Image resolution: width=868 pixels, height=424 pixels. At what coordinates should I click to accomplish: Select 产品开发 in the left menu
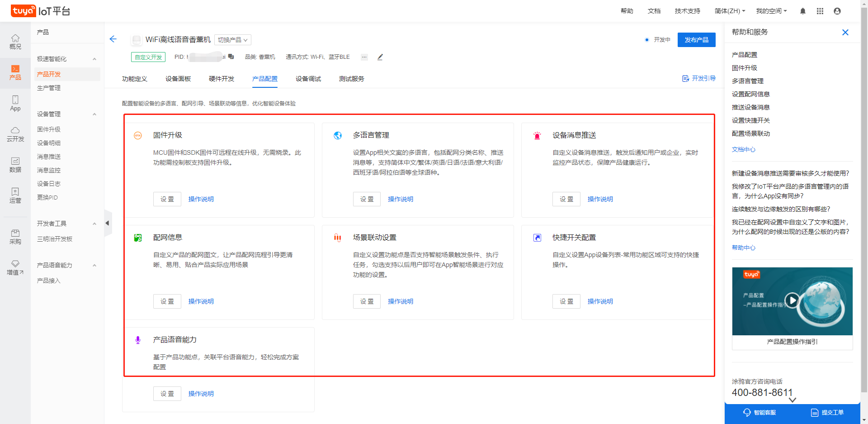(67, 74)
